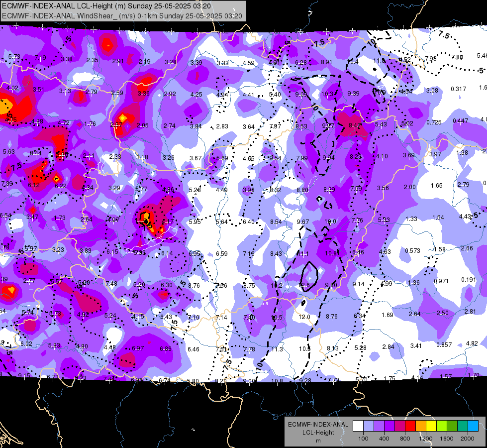Click the legend tick label '800'

(405, 439)
